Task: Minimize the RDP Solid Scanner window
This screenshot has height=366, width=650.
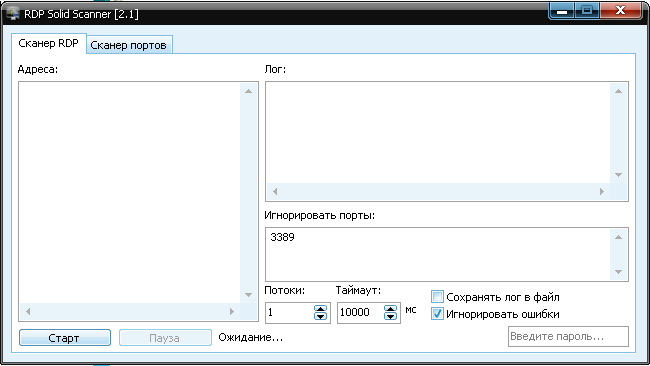Action: (562, 11)
